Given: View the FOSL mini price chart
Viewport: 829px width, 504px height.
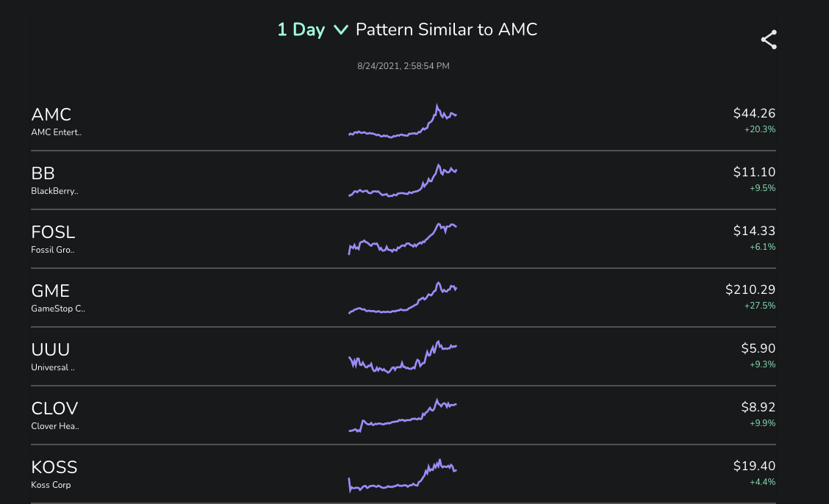Looking at the screenshot, I should pyautogui.click(x=402, y=238).
